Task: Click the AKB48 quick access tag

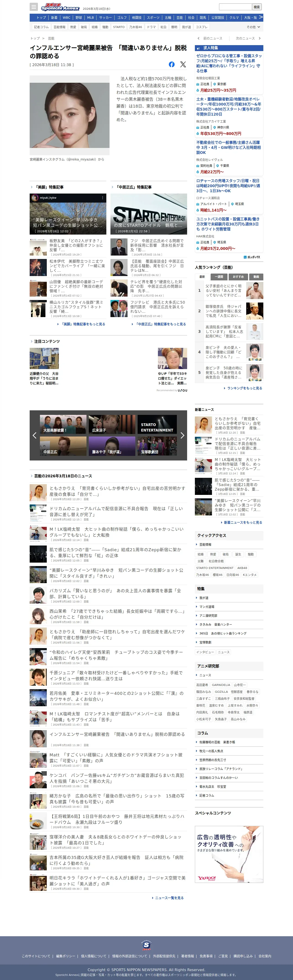Action: (242, 568)
